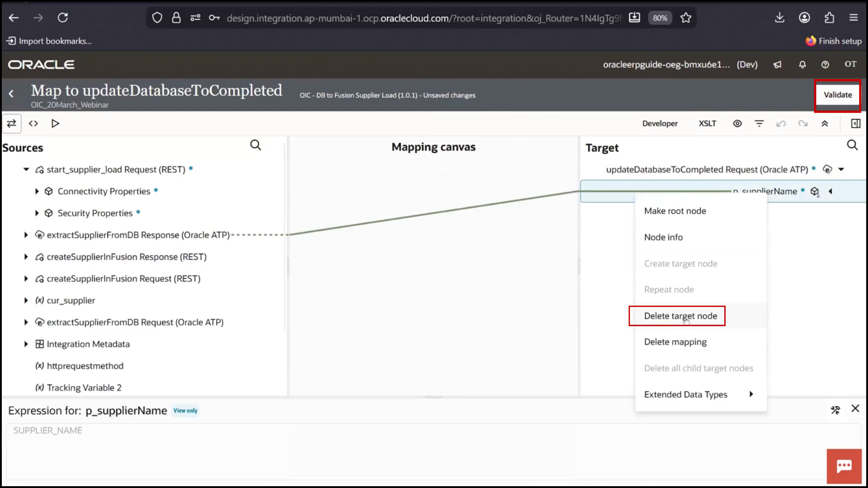Open the tracking protection shield icon
The height and width of the screenshot is (488, 868).
[x=157, y=18]
